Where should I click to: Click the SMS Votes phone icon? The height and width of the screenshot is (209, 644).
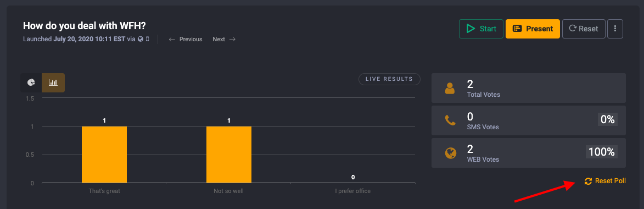click(450, 120)
